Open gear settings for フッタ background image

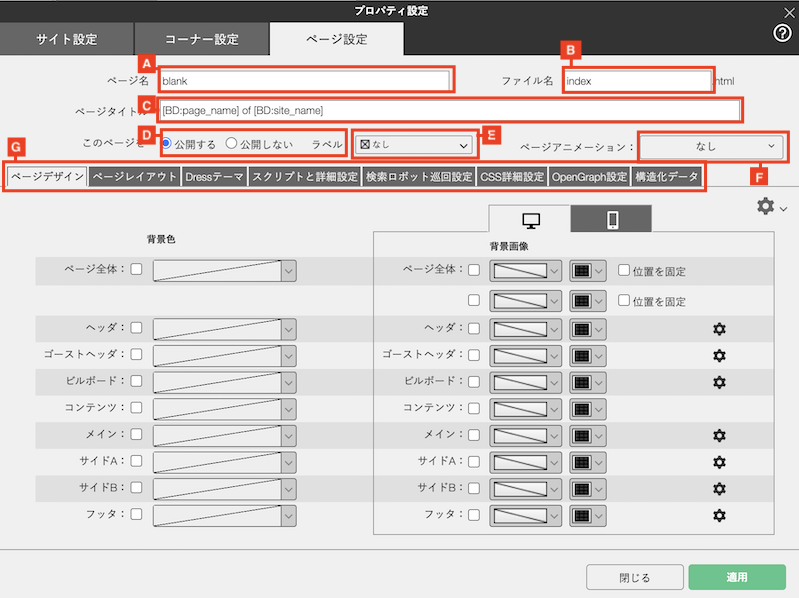tap(718, 515)
